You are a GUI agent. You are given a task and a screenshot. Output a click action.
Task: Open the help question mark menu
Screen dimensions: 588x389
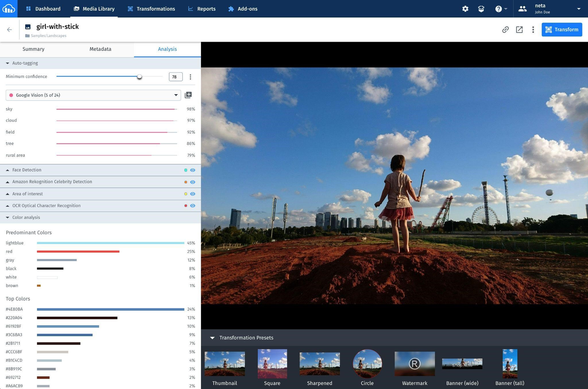(x=501, y=9)
